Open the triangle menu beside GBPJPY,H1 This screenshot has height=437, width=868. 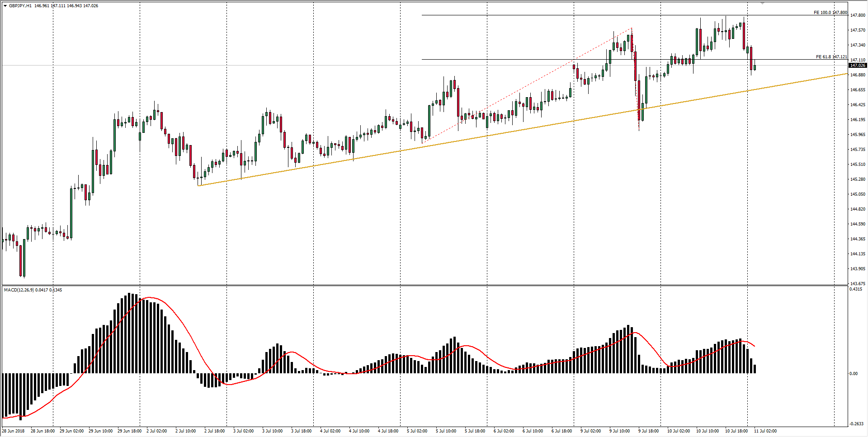[5, 6]
